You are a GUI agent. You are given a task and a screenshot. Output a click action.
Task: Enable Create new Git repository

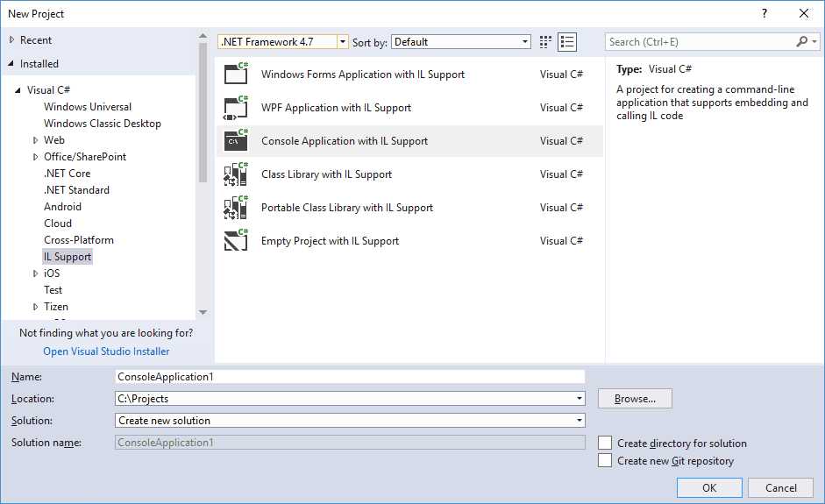pos(605,461)
